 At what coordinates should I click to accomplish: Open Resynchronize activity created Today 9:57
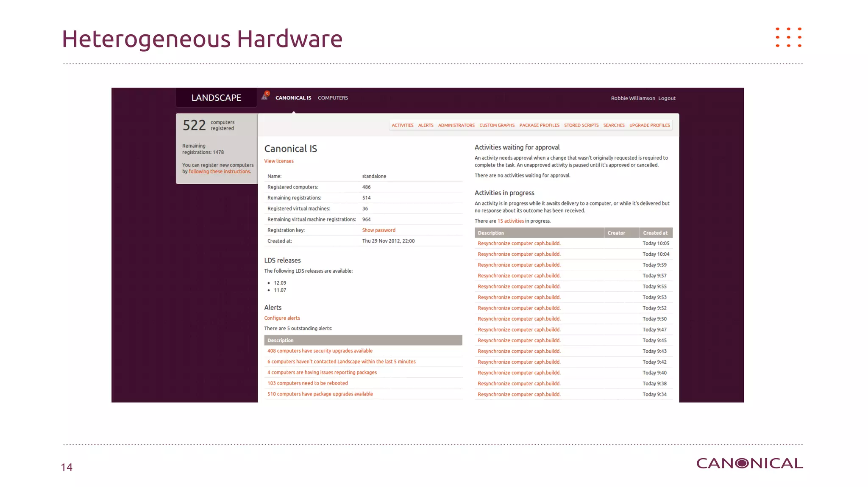(x=519, y=276)
